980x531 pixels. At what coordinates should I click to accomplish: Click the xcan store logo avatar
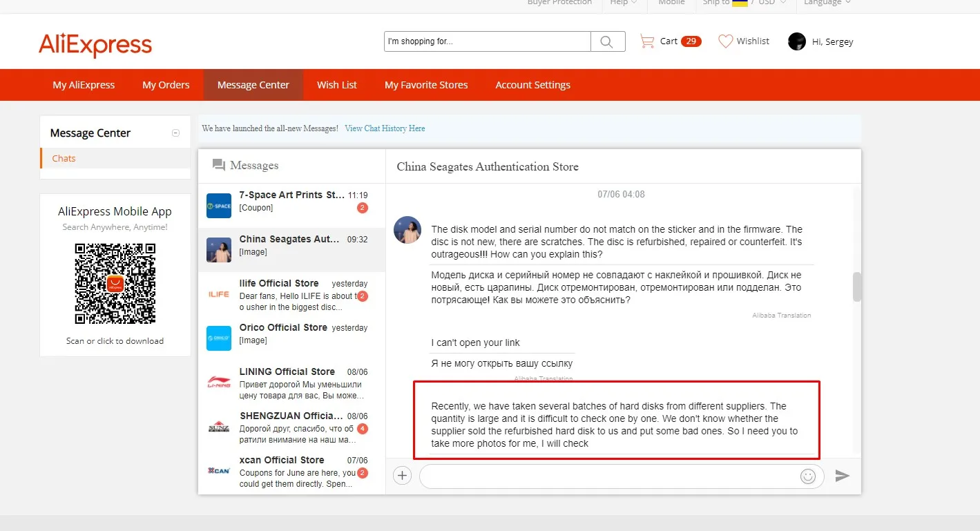[x=219, y=471]
